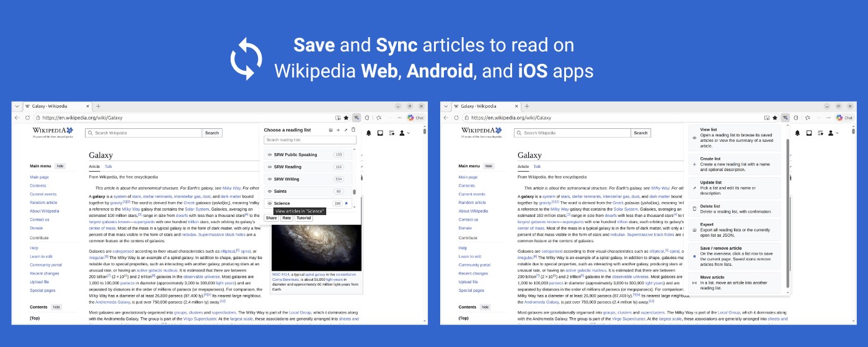The width and height of the screenshot is (868, 347).
Task: Click address bar URL in right window
Action: click(x=512, y=118)
